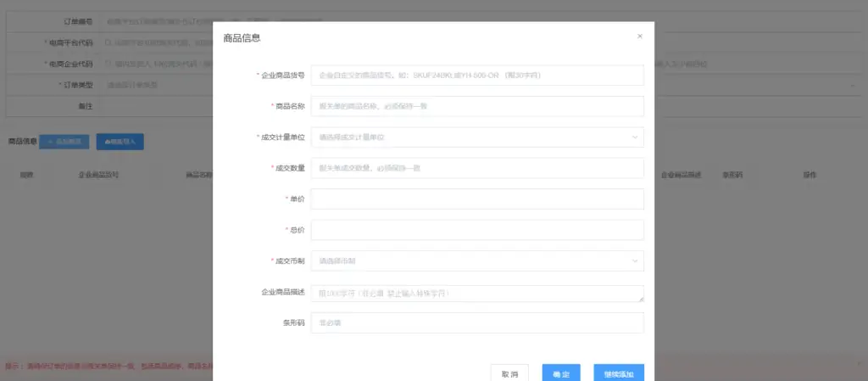Click the 企业商品货号 input field
This screenshot has height=381, width=868.
pos(477,76)
